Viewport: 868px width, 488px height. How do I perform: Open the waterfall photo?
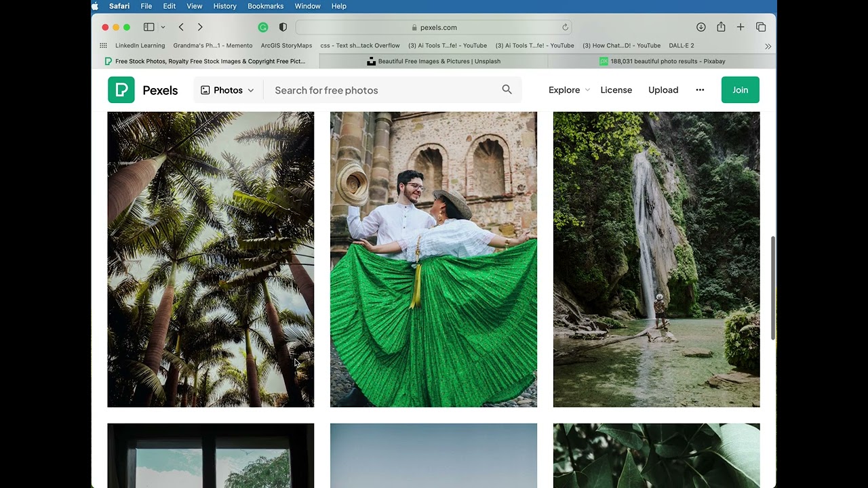coord(656,260)
